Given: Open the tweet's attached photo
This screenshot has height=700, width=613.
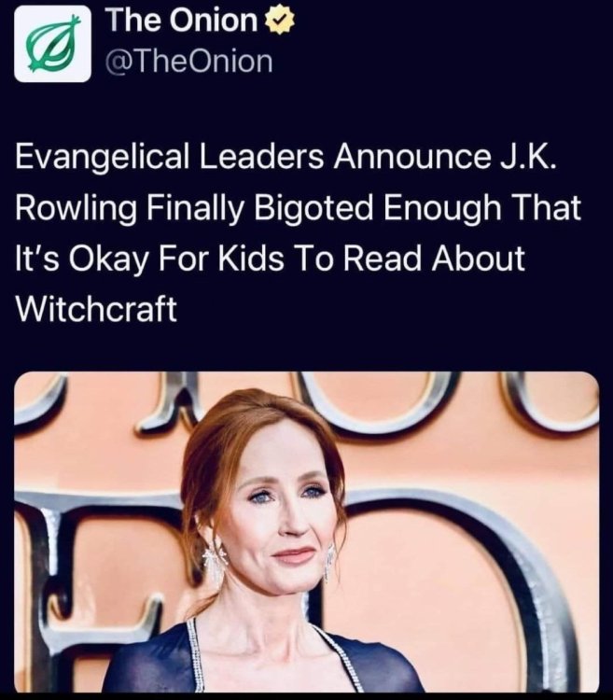Looking at the screenshot, I should (x=306, y=532).
